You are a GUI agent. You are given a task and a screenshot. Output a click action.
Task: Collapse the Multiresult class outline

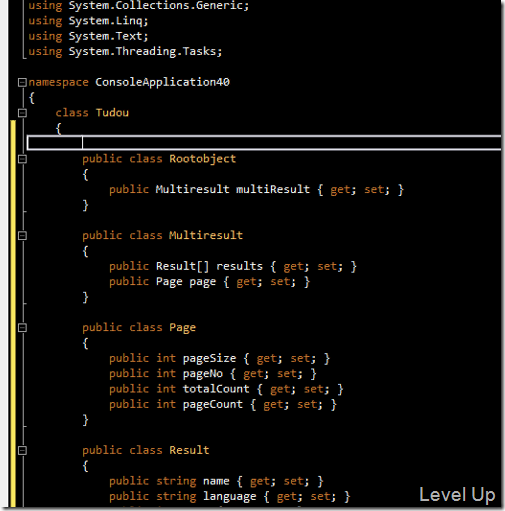click(x=22, y=236)
